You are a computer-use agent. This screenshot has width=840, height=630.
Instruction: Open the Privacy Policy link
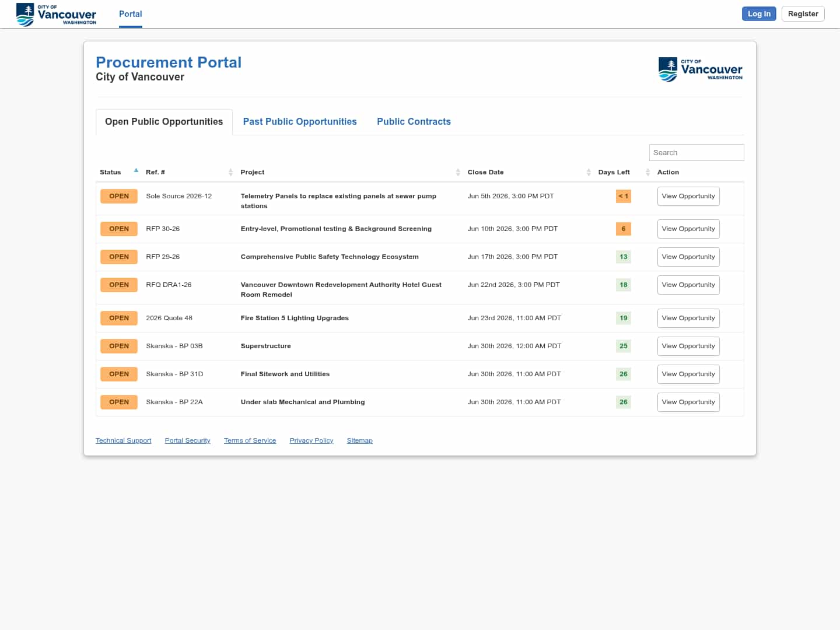click(311, 440)
